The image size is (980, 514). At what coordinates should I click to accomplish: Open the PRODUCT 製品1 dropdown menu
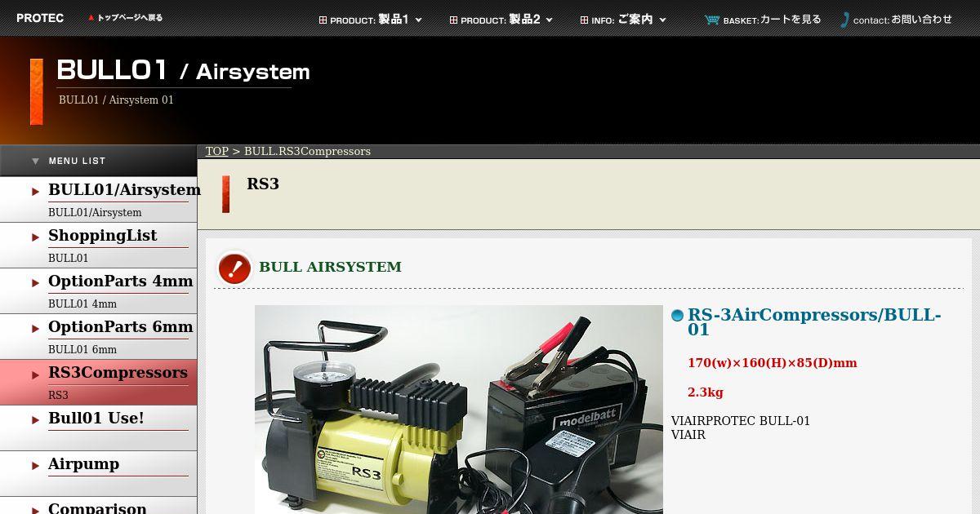(371, 20)
